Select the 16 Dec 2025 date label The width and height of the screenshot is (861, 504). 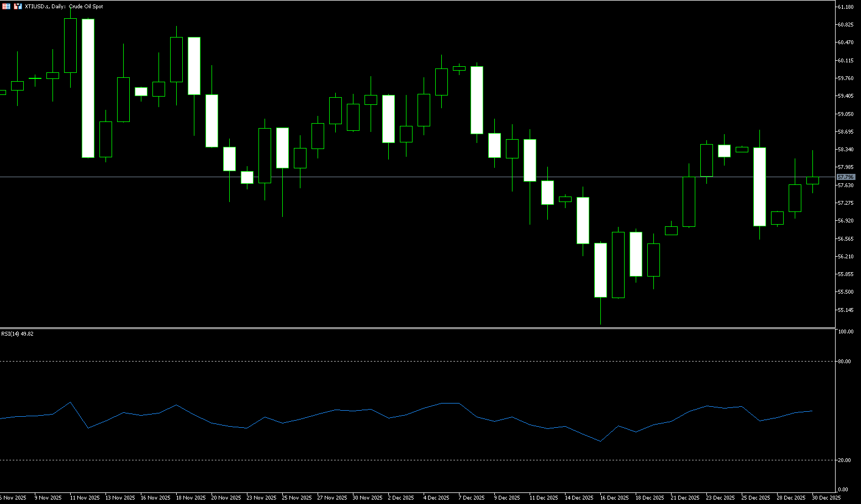coord(614,498)
